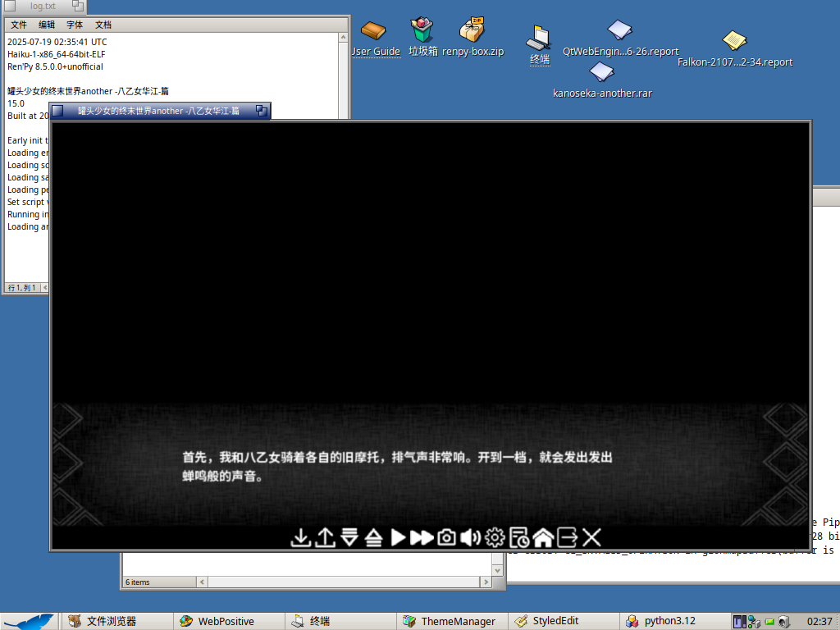Image resolution: width=840 pixels, height=630 pixels.
Task: Click the right scroll arrow in file browser window
Action: 486,582
